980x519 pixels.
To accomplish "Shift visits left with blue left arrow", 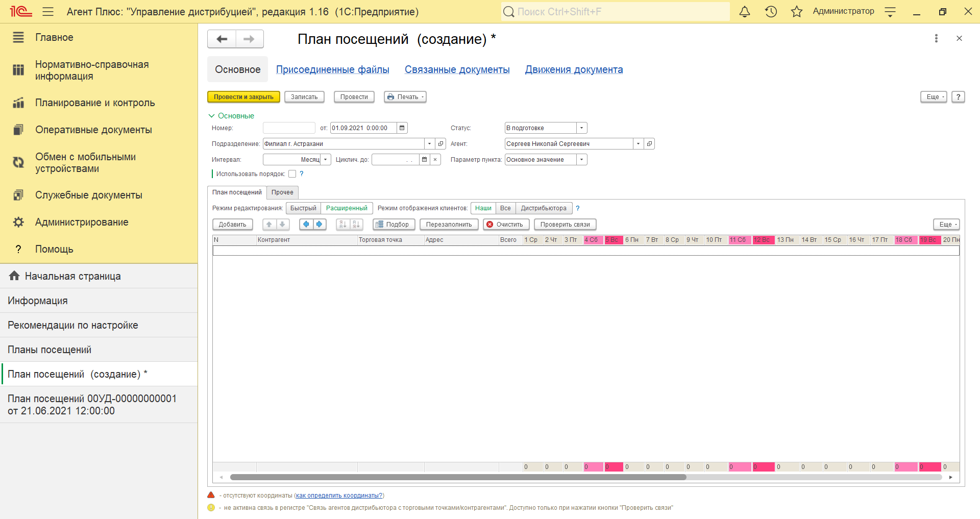I will point(306,225).
